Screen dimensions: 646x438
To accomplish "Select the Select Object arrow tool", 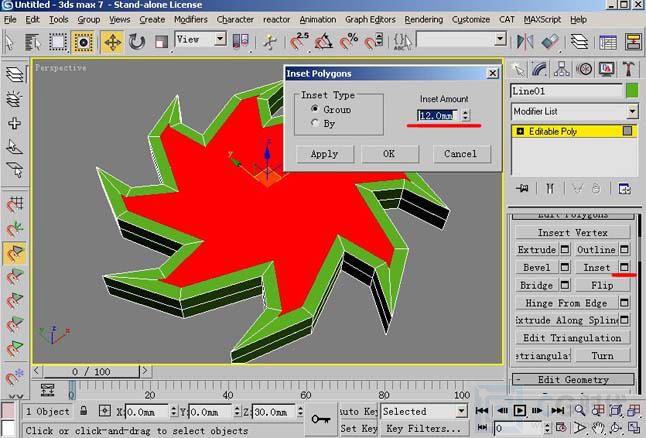I will (9, 42).
